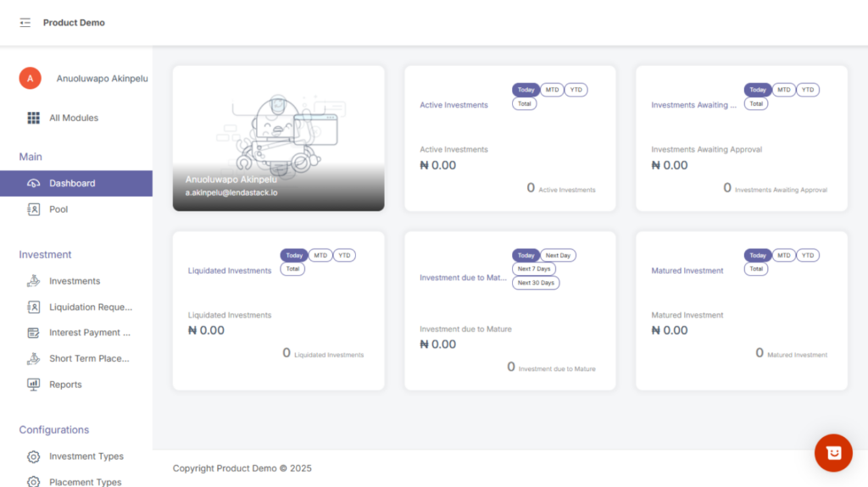Click the Matured Investment card title link
Viewport: 868px width, 487px height.
click(687, 271)
